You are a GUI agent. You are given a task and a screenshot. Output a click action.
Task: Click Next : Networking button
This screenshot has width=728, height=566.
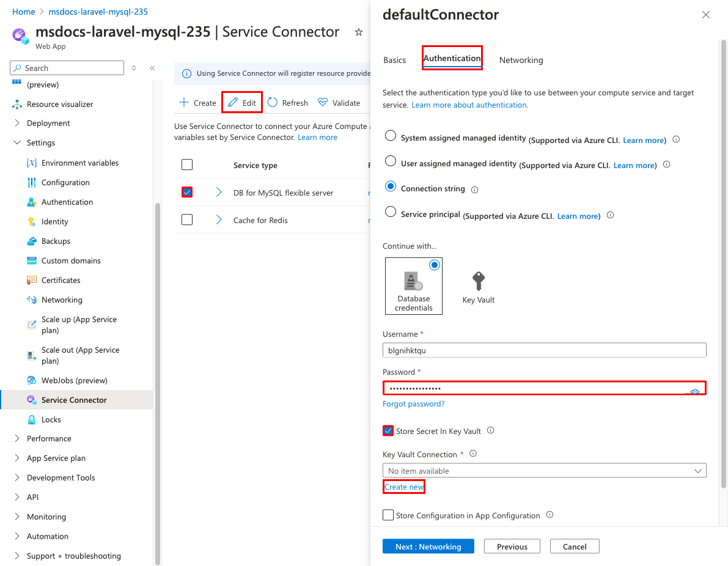click(x=428, y=546)
